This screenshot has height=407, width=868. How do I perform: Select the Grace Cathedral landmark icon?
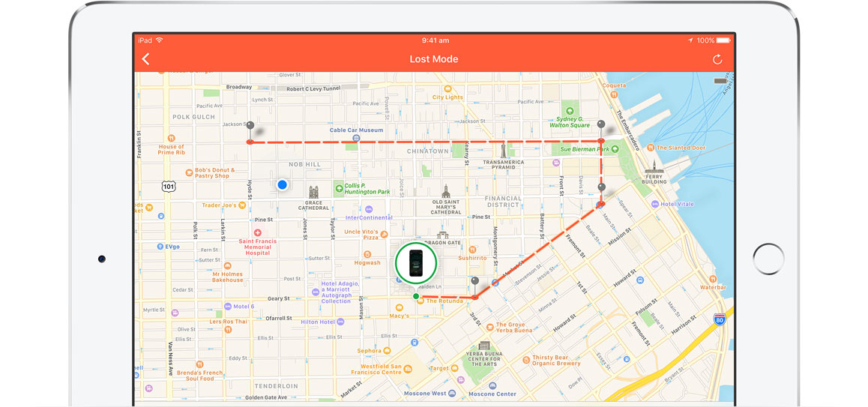coord(313,193)
